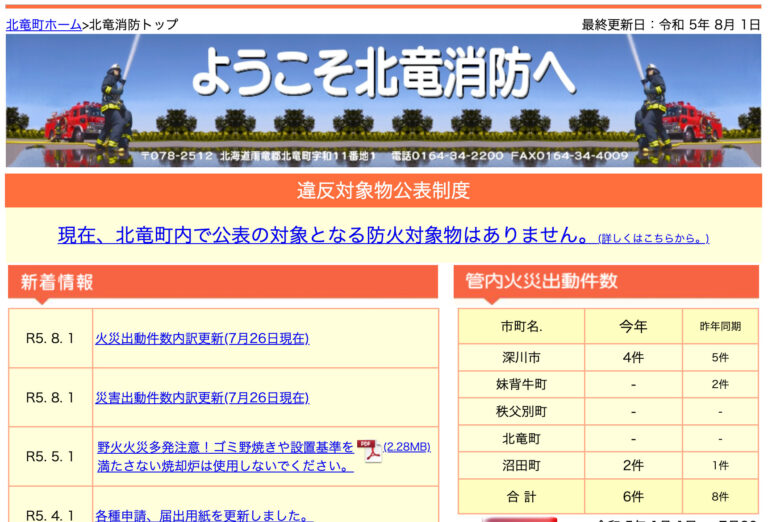Screen dimensions: 768x522
Task: Click the 新着情報 section header
Action: point(57,282)
